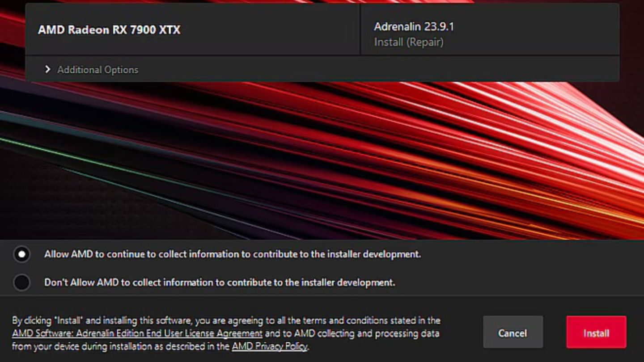
Task: Select Allow AMD to continue to collect information
Action: coord(21,254)
